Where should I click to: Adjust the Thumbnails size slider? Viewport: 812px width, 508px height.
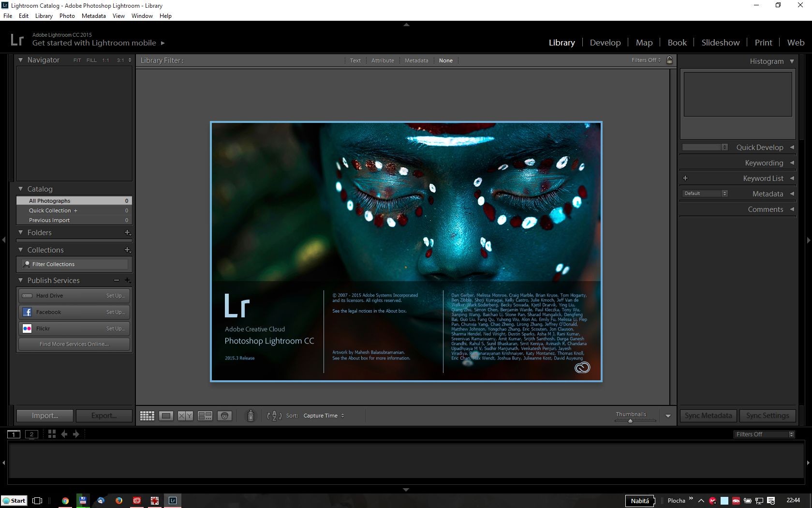pyautogui.click(x=630, y=421)
